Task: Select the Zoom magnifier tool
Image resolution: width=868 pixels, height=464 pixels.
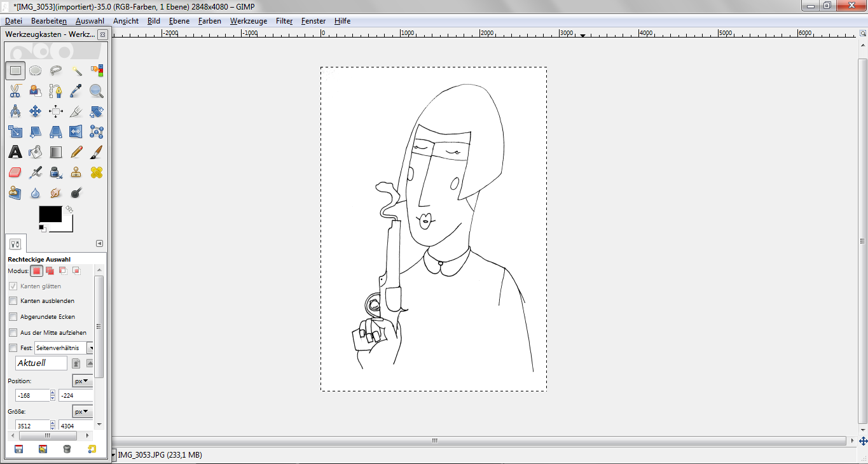Action: point(97,91)
